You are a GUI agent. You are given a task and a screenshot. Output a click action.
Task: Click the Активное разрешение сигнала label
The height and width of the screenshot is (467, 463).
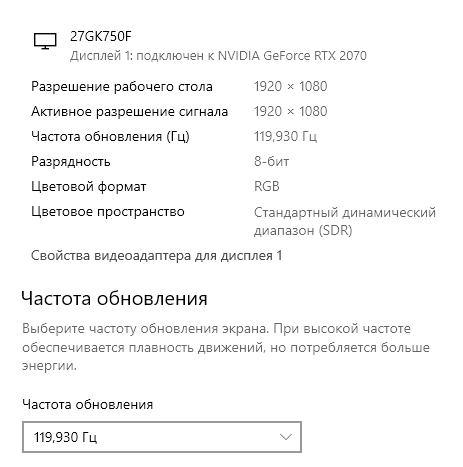pos(129,112)
